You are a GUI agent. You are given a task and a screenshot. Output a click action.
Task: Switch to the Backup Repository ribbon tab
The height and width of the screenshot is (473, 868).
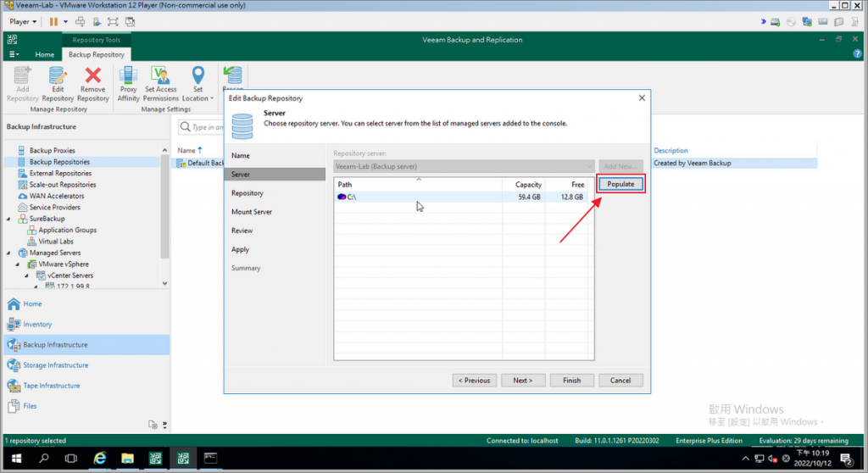coord(97,54)
